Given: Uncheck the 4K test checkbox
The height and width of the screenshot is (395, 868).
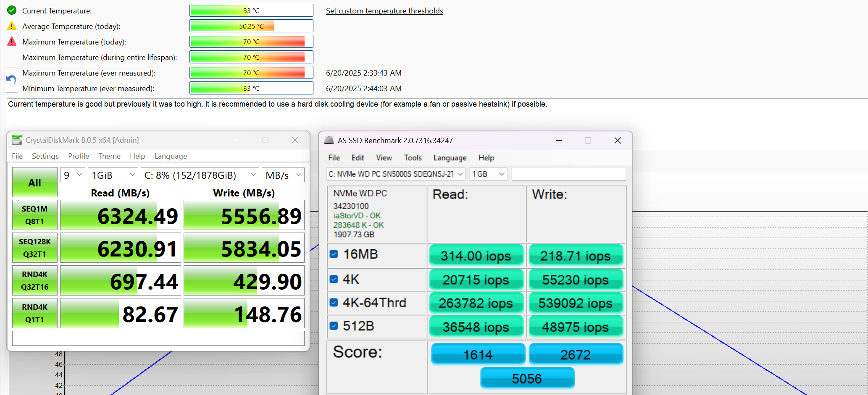Looking at the screenshot, I should [x=334, y=279].
